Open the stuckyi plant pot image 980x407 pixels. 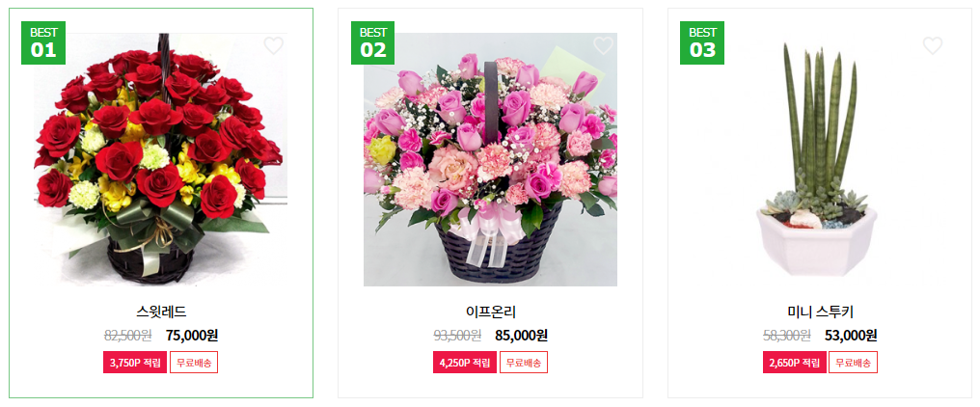[x=820, y=159]
